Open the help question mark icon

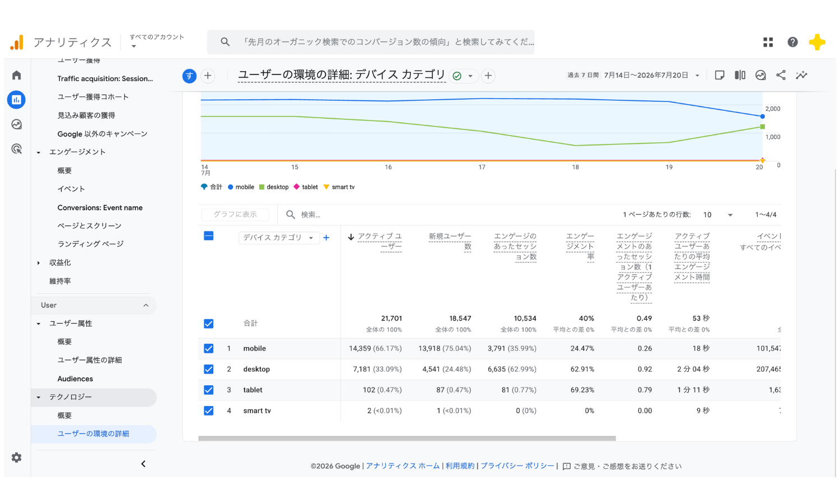point(792,42)
